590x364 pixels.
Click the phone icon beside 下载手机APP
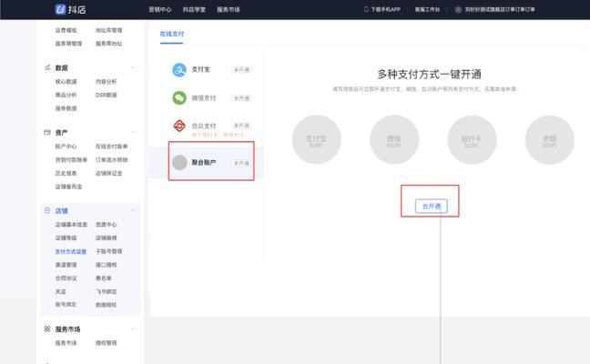(x=366, y=9)
